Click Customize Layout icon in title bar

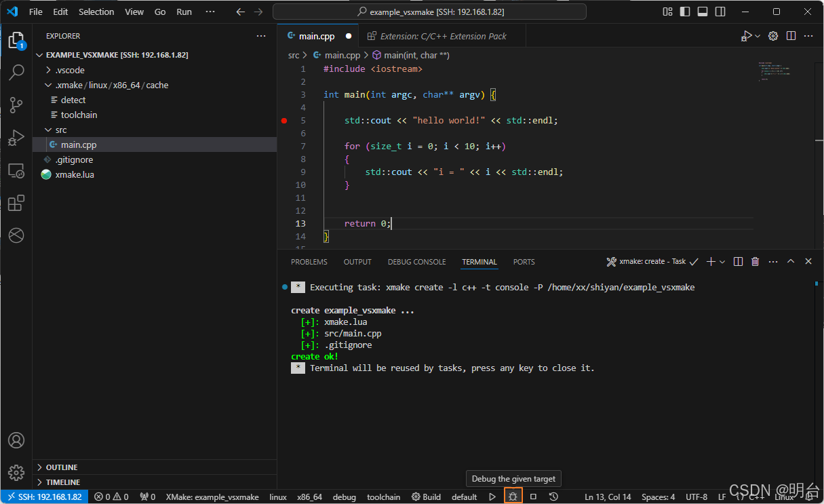(x=668, y=12)
